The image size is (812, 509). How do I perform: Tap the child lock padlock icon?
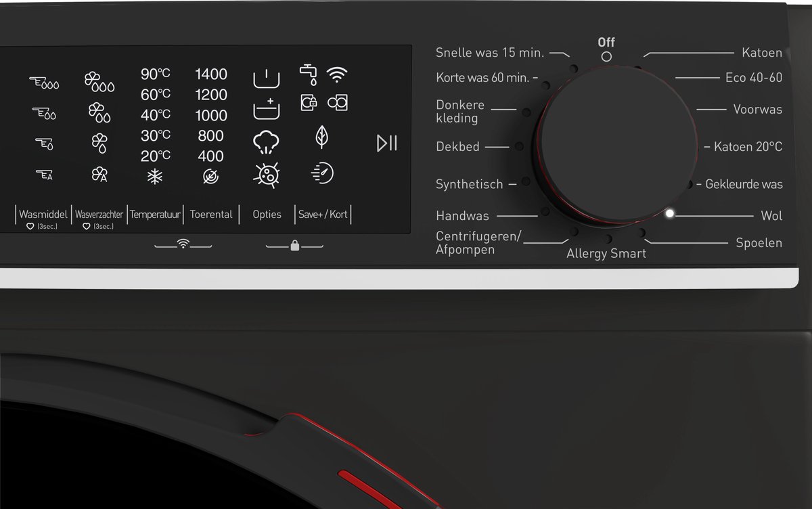point(294,246)
